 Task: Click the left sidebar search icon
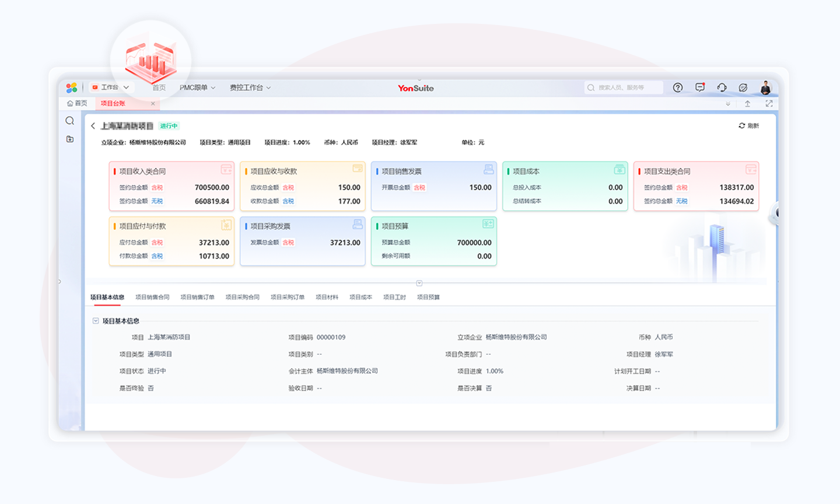(70, 121)
